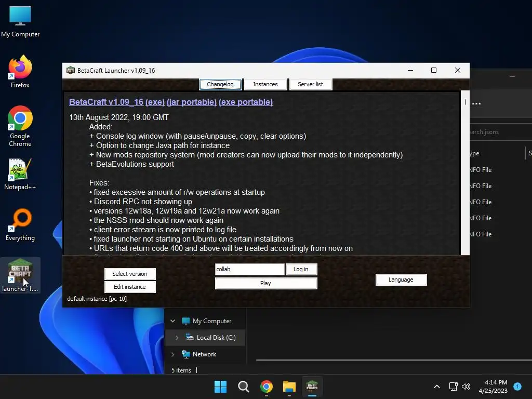Click the Language button
Viewport: 532px width, 399px height.
[401, 280]
